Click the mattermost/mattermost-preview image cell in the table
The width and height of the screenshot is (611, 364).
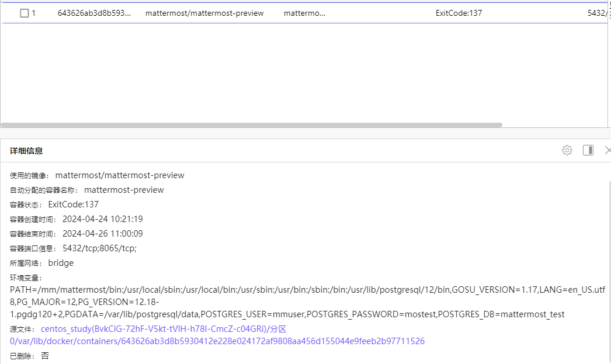pyautogui.click(x=204, y=13)
